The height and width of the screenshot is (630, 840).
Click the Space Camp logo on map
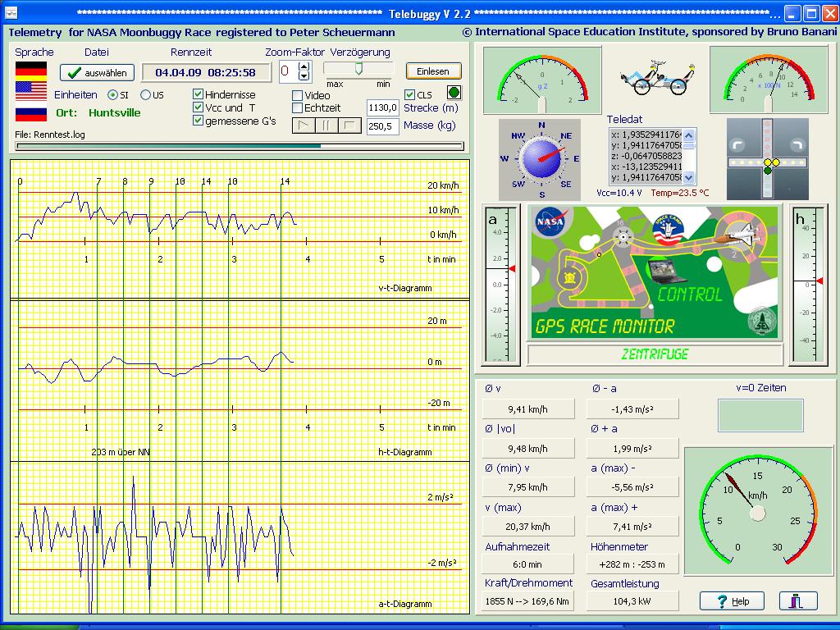pyautogui.click(x=668, y=230)
